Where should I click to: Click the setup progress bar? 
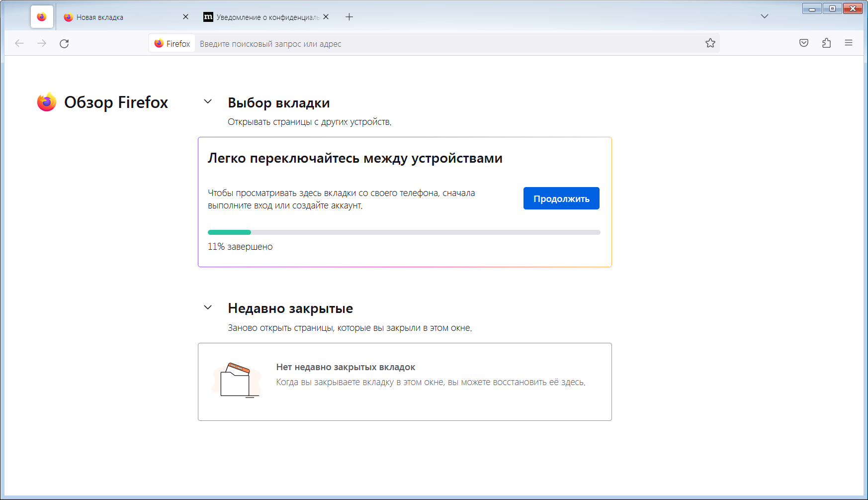(404, 232)
